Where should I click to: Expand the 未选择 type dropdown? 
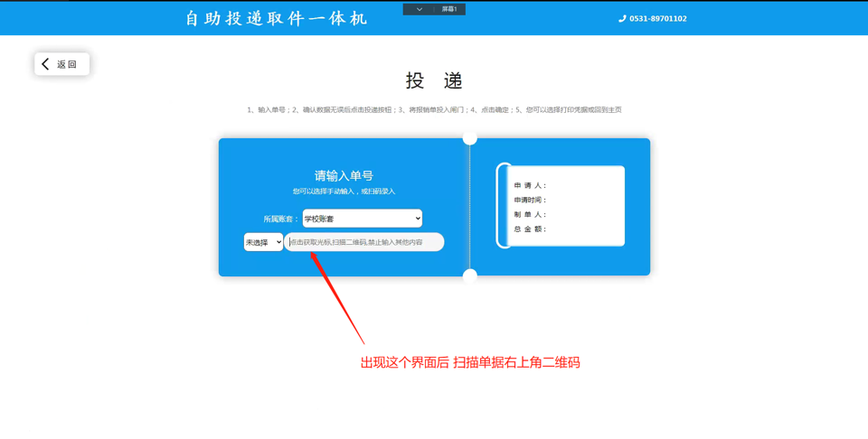(x=263, y=242)
